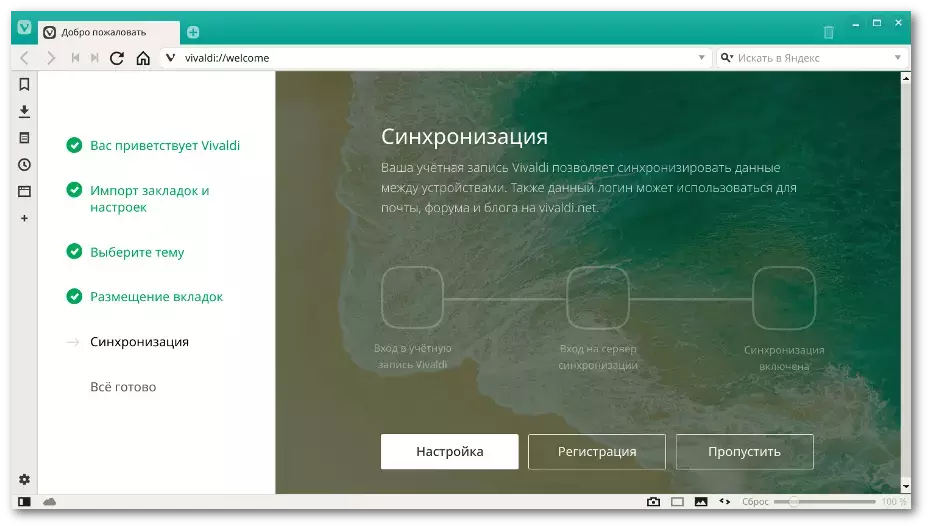Go to the home page

click(x=143, y=58)
